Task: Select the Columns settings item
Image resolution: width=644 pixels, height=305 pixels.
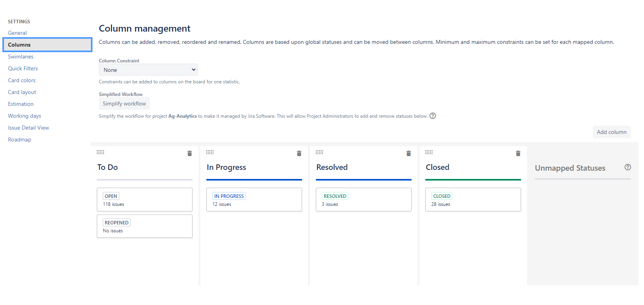Action: pyautogui.click(x=47, y=45)
